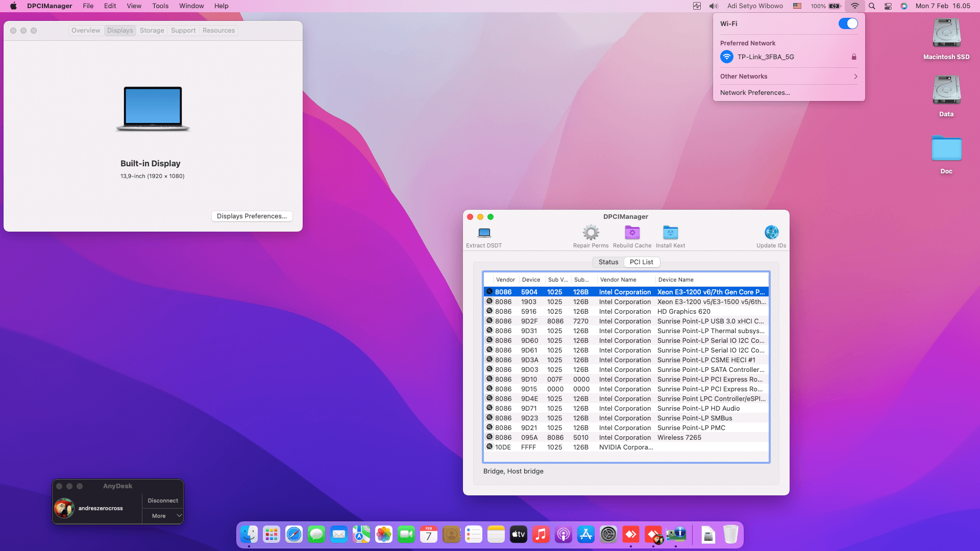Select the HD Graphics 620 row

(626, 312)
